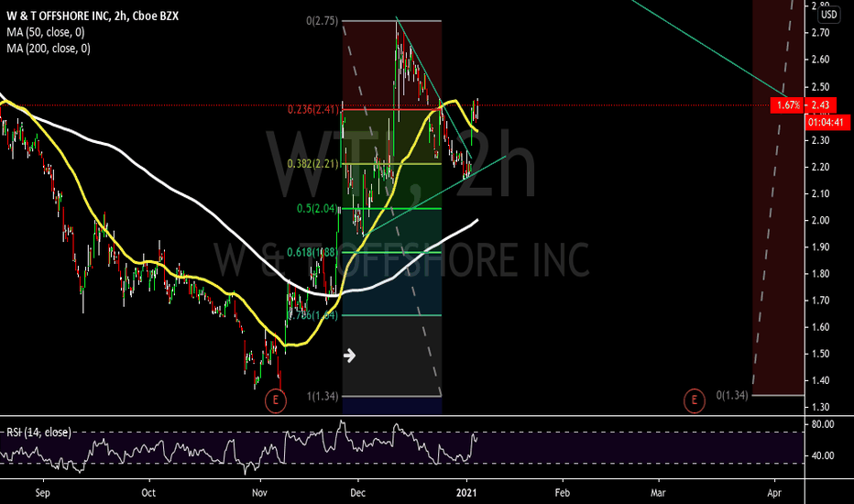Click the 0(1.34) label near the red projection zone

[x=732, y=394]
